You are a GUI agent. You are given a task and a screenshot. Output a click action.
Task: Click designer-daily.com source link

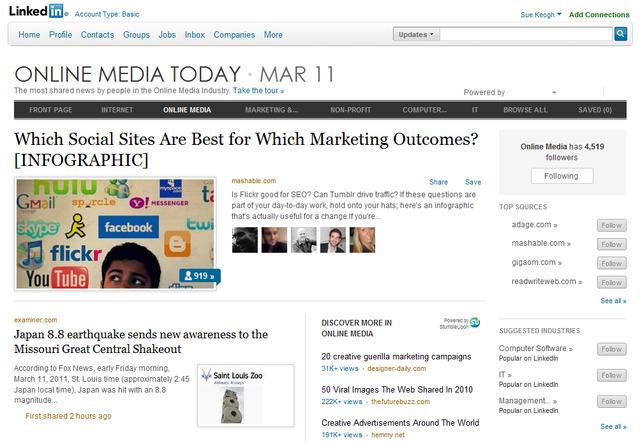coord(396,369)
